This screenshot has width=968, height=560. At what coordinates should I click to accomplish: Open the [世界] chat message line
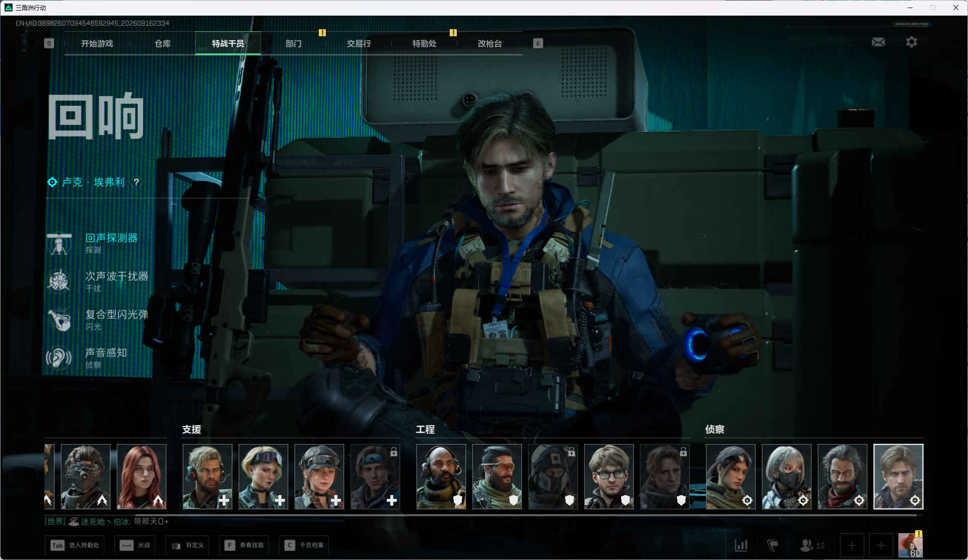(107, 522)
